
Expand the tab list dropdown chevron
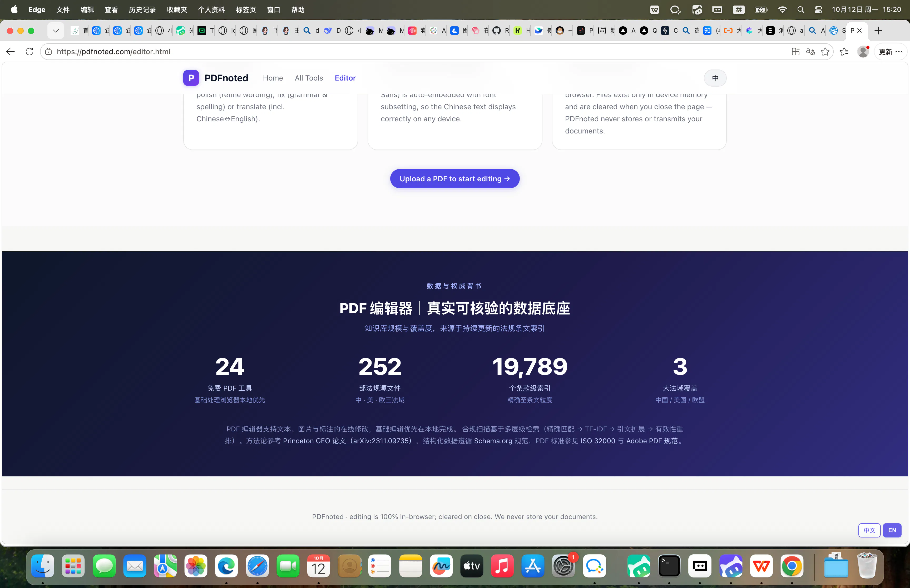pos(56,31)
